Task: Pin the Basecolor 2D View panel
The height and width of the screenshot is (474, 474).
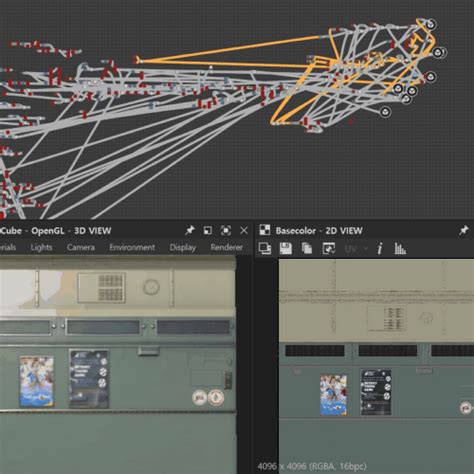Action: pyautogui.click(x=464, y=230)
